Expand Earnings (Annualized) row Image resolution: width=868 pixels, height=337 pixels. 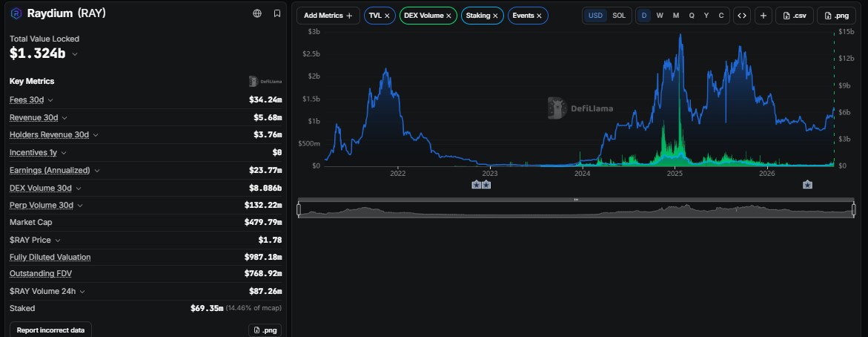pyautogui.click(x=97, y=170)
